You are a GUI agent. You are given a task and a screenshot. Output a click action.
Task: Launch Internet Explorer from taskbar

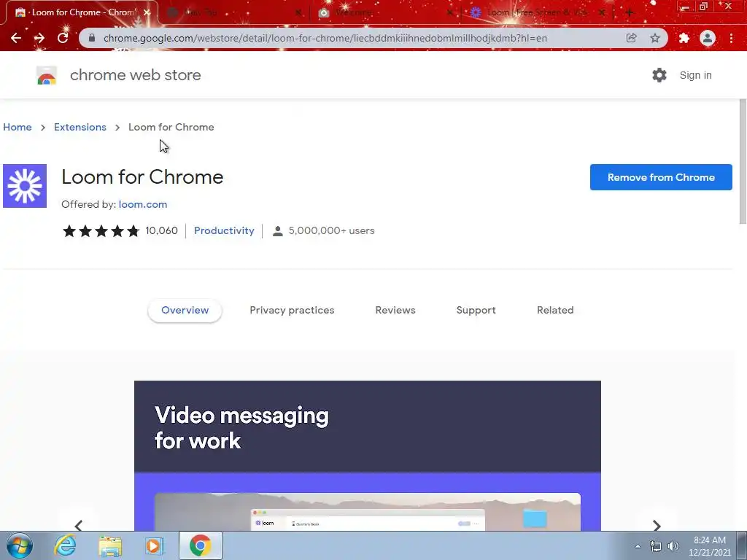pyautogui.click(x=65, y=545)
